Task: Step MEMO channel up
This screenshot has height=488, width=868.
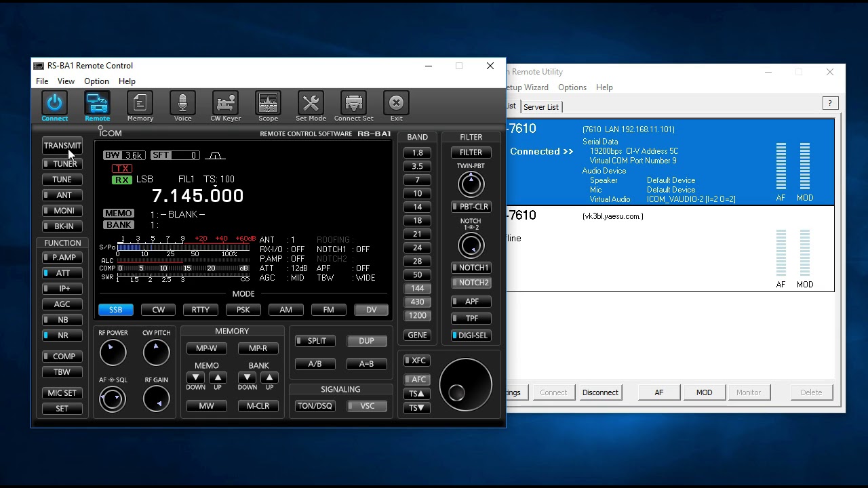Action: tap(218, 378)
